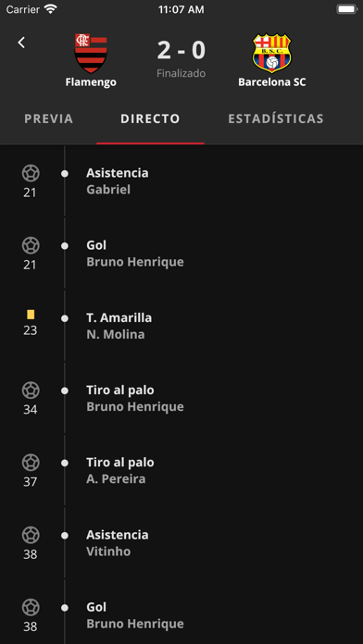Tap the 2 - 0 final score
Viewport: 363px width, 644px height.
pos(181,51)
